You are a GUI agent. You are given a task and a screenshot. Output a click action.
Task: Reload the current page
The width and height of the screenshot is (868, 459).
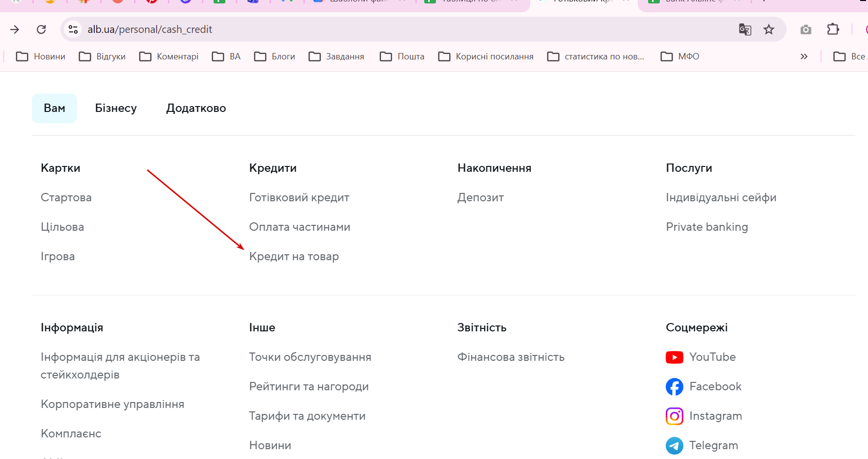point(41,29)
